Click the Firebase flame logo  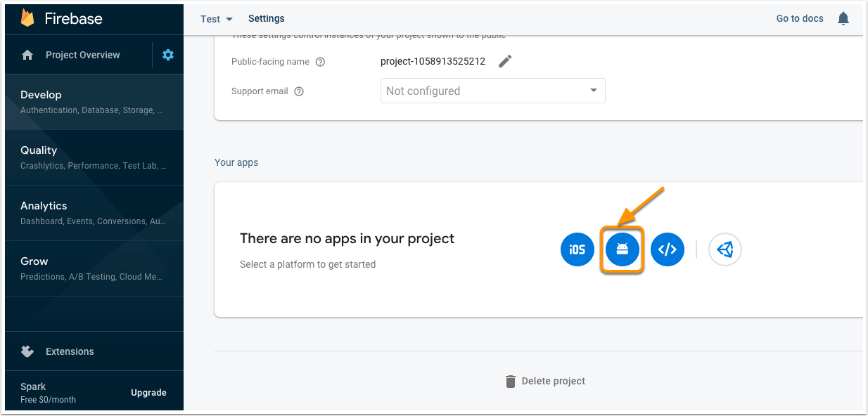pos(27,18)
